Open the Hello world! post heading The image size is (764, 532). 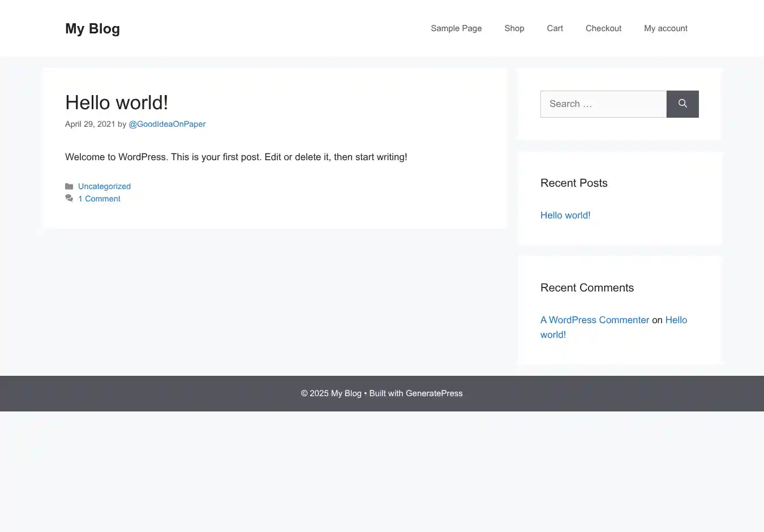click(117, 102)
